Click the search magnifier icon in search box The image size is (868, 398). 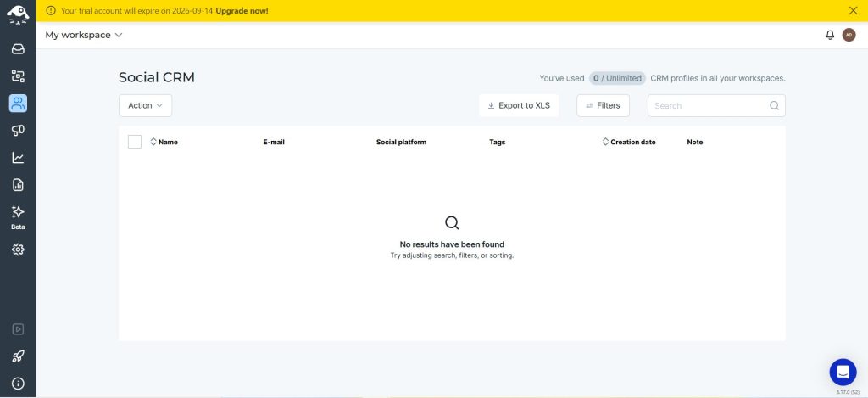[x=775, y=105]
